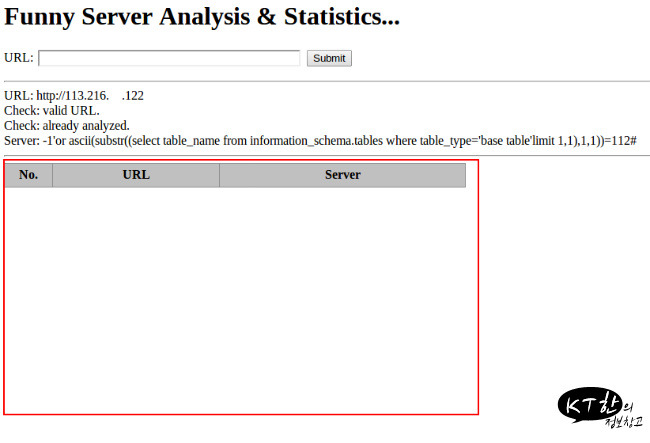This screenshot has height=443, width=650.
Task: Click the 'Check: valid URL.' text
Action: (x=52, y=111)
